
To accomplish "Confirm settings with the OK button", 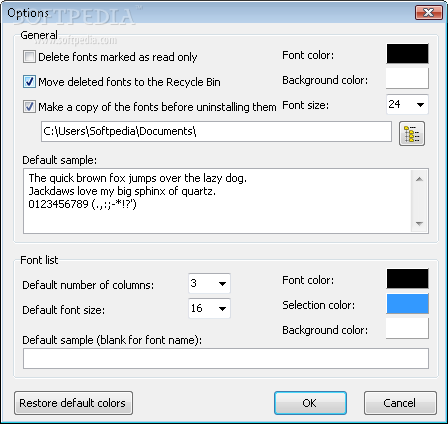I will point(310,403).
